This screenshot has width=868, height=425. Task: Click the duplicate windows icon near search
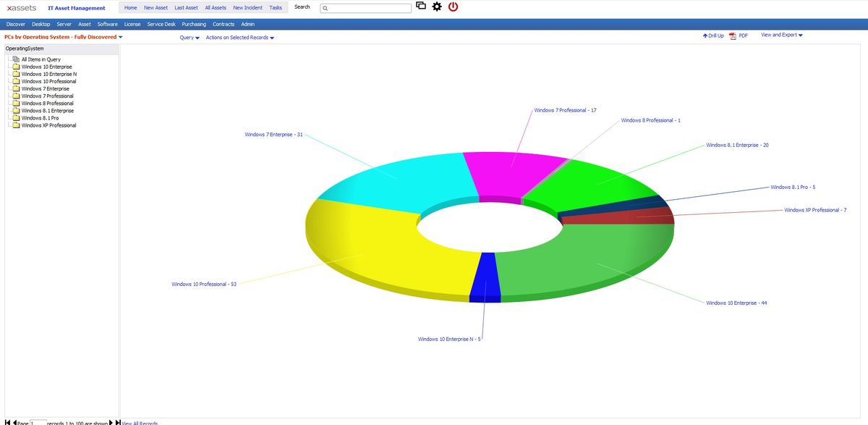coord(421,5)
